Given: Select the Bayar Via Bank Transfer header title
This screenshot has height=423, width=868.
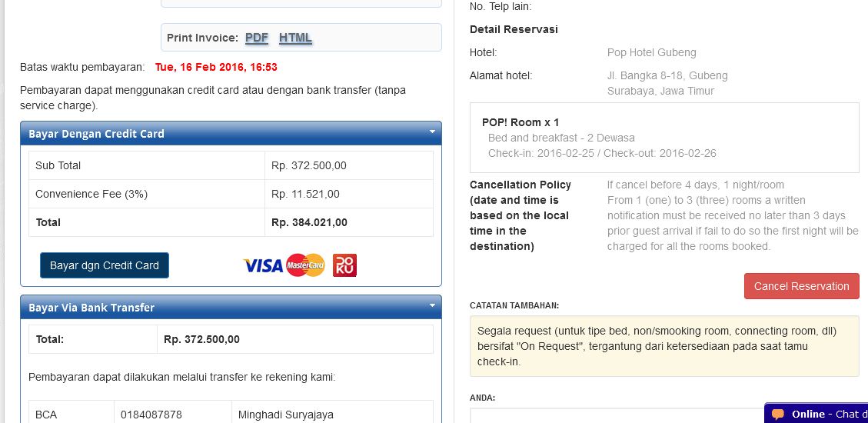Looking at the screenshot, I should click(x=91, y=308).
